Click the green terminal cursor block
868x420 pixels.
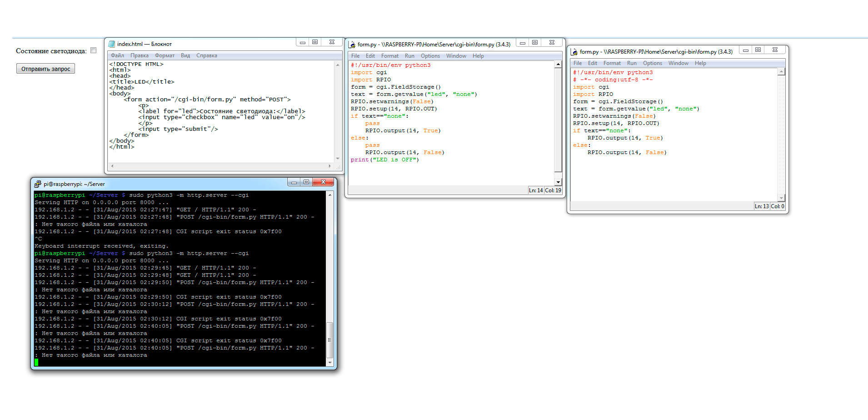coord(36,362)
